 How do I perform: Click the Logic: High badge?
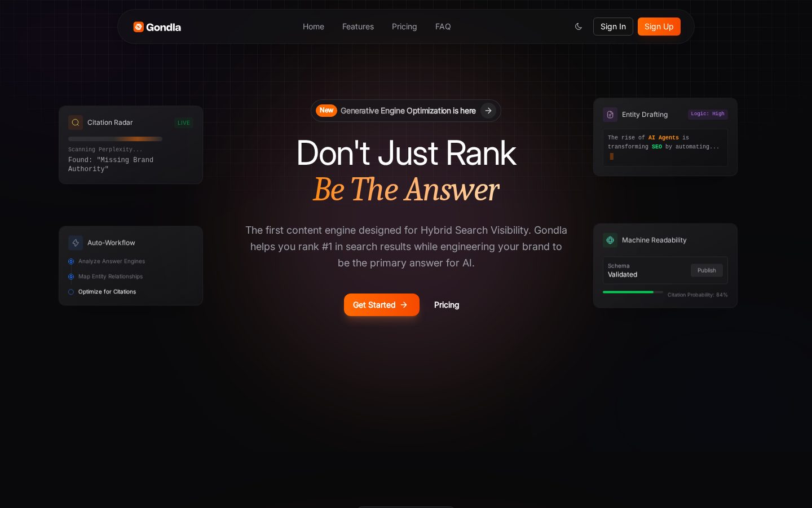708,114
